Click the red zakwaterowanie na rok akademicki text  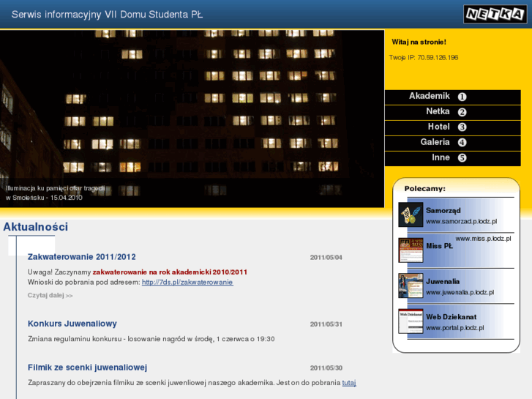pos(170,272)
